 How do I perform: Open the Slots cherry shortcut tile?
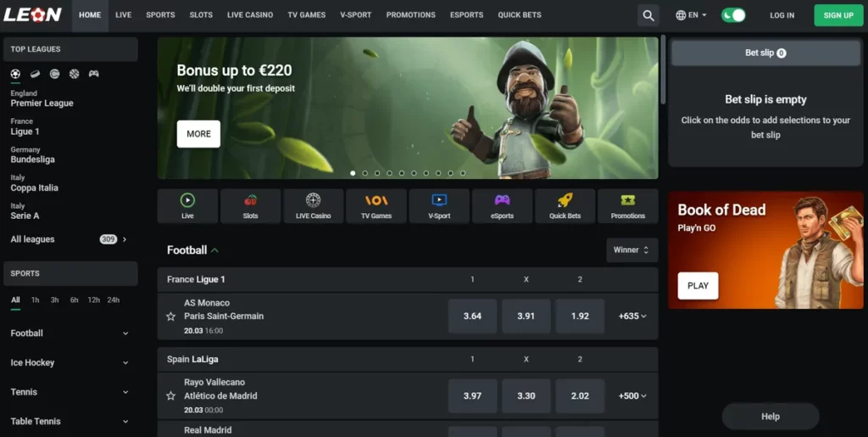(x=250, y=206)
